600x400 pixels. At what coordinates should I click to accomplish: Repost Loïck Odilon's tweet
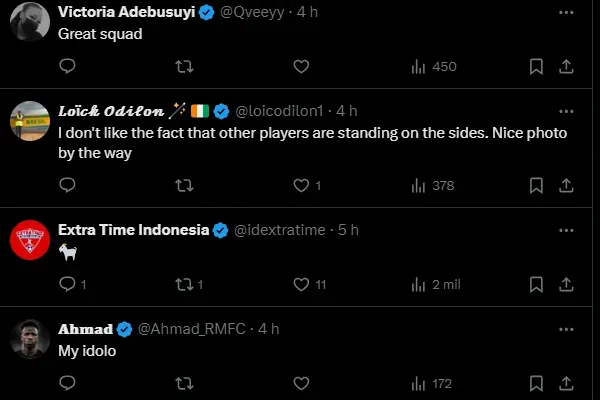(184, 185)
